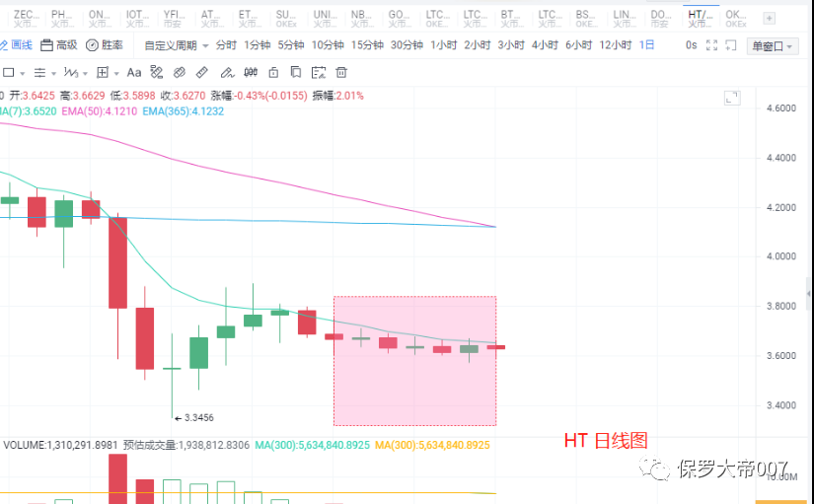Select the Aa text annotation tool
This screenshot has height=504, width=814.
[x=134, y=73]
